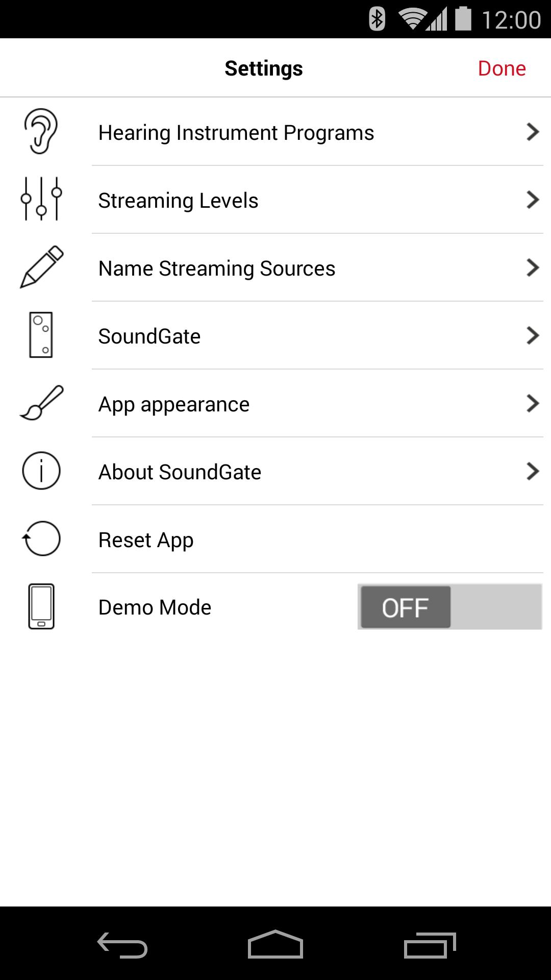The image size is (551, 980).
Task: Open the About SoundGate chevron arrow
Action: click(x=533, y=471)
